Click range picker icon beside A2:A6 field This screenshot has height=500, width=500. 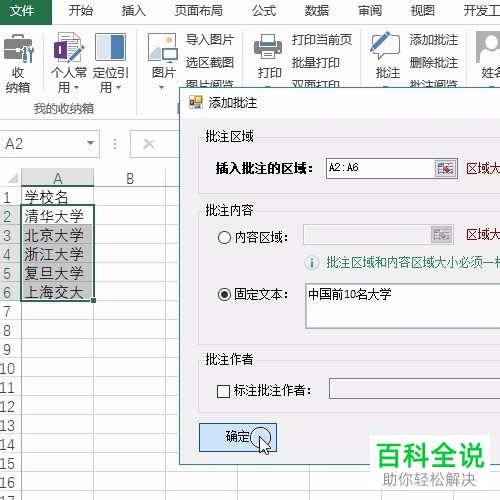[x=445, y=168]
